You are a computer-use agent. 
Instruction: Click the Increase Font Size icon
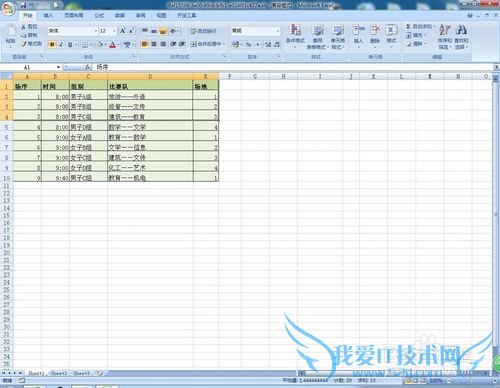123,31
